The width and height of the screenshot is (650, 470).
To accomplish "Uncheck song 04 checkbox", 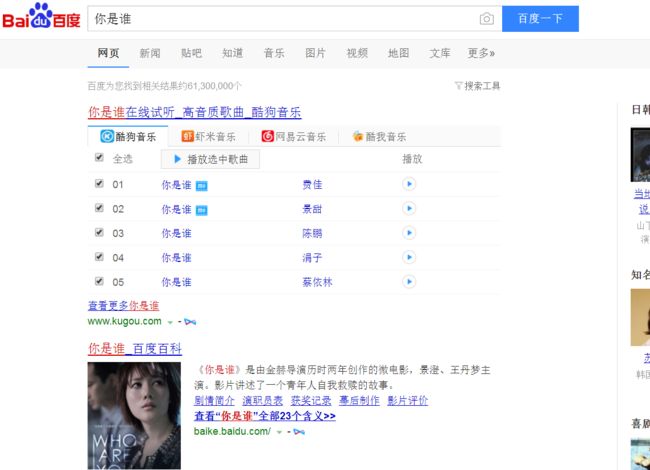I will [x=99, y=257].
